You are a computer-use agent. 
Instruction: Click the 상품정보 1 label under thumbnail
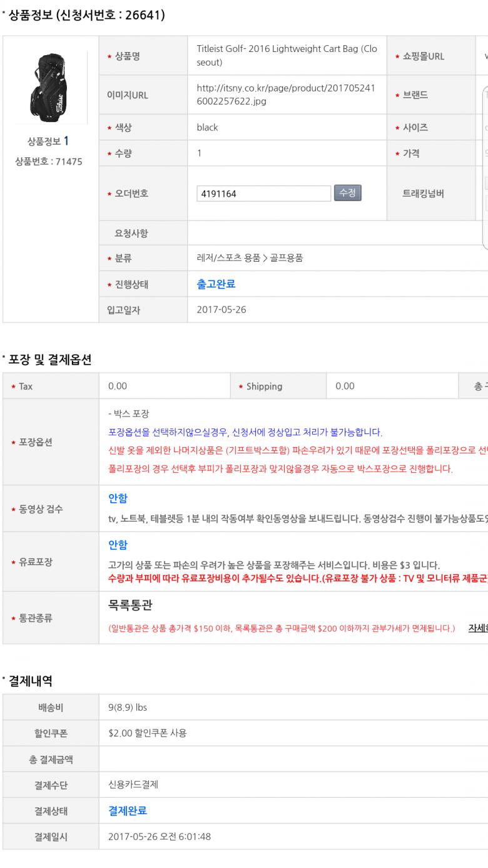pyautogui.click(x=48, y=141)
